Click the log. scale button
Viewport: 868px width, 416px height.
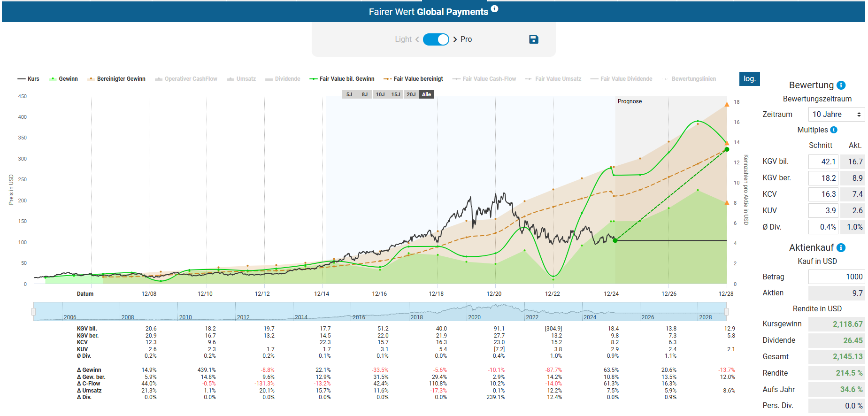pyautogui.click(x=749, y=79)
